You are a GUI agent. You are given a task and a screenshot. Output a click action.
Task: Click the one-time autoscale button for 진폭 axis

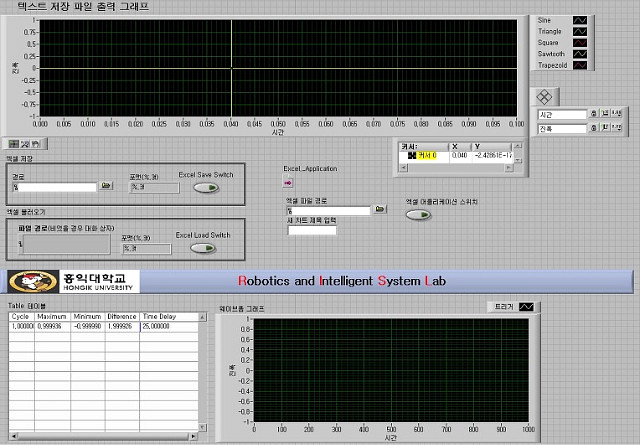point(605,128)
